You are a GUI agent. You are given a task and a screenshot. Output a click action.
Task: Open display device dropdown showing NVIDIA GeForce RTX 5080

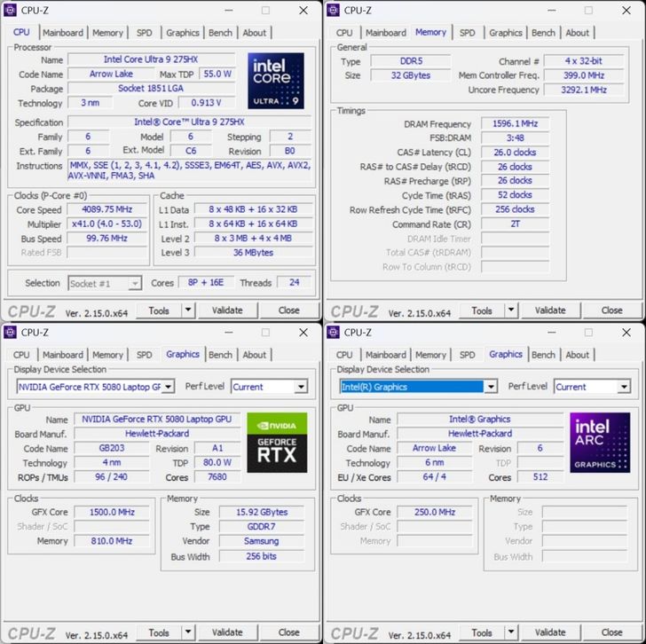(168, 387)
